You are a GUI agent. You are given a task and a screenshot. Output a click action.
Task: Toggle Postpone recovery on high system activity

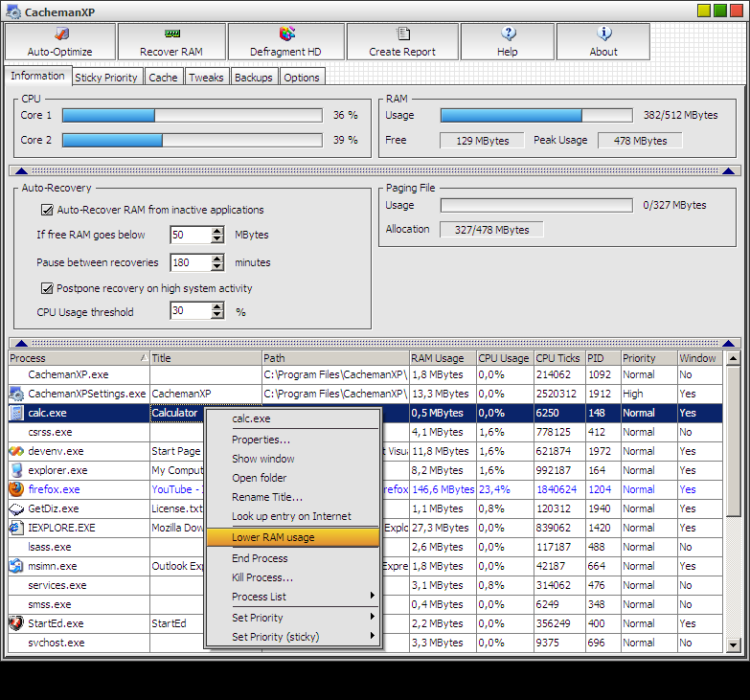pyautogui.click(x=47, y=288)
